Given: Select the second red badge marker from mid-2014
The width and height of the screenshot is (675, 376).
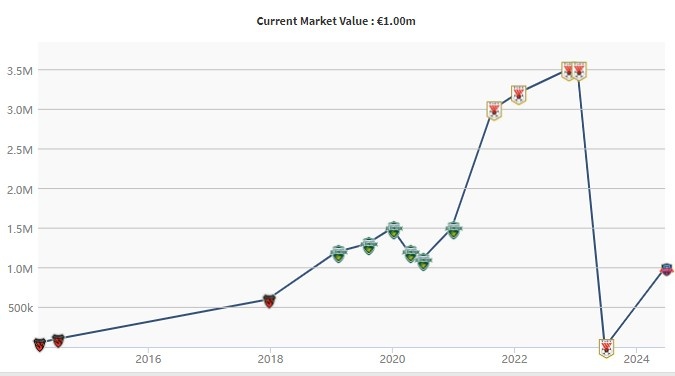Looking at the screenshot, I should point(58,341).
